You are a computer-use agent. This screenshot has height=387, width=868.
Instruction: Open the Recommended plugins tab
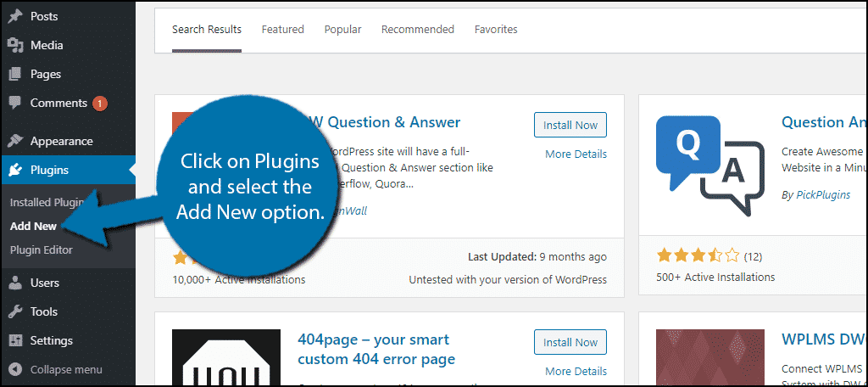417,30
